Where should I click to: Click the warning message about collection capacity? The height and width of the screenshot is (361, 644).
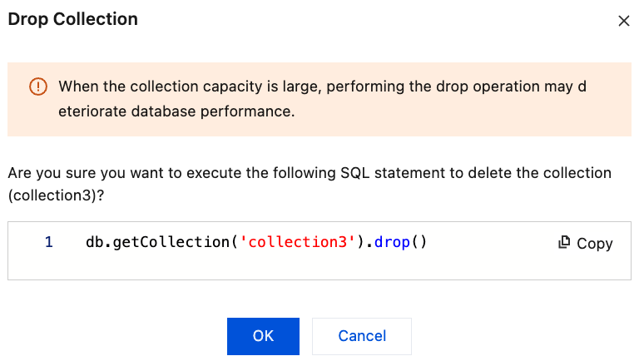tap(322, 99)
